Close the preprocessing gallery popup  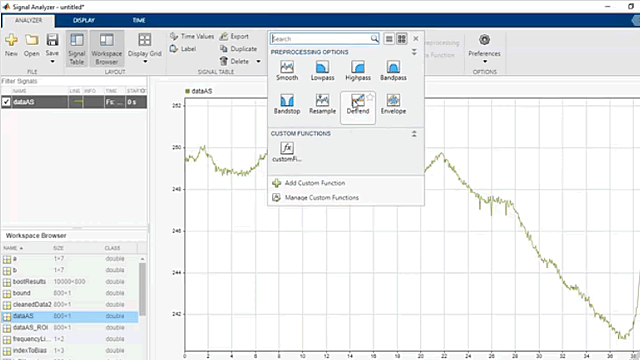416,39
